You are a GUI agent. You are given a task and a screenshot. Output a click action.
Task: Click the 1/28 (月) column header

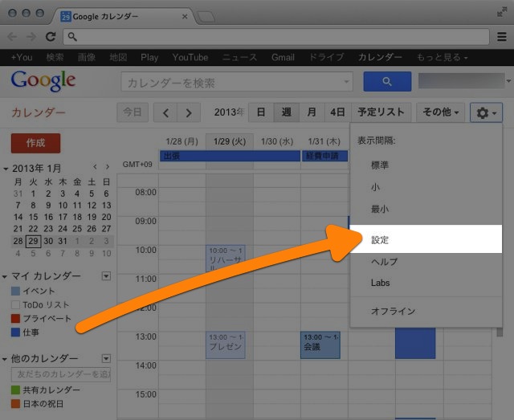tap(182, 141)
